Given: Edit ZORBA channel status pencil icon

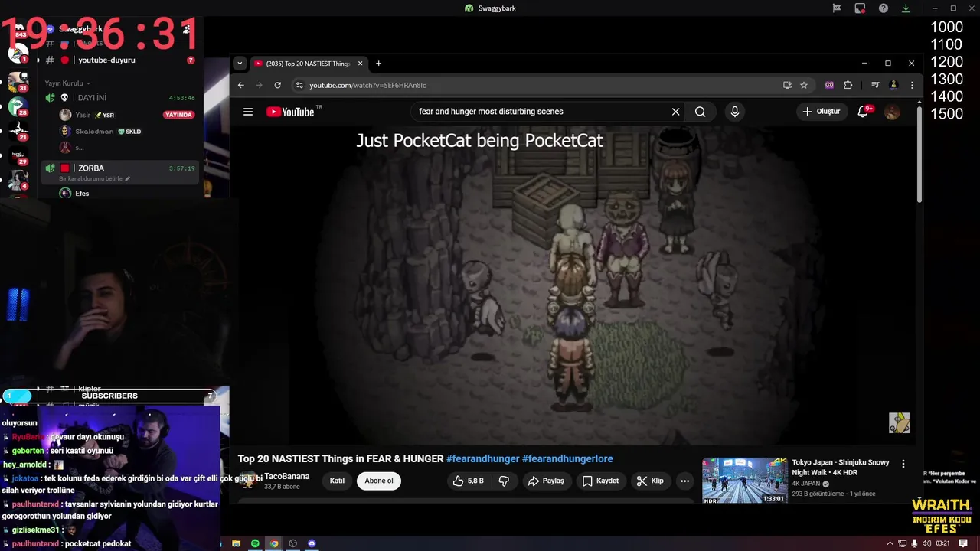Looking at the screenshot, I should pyautogui.click(x=128, y=178).
